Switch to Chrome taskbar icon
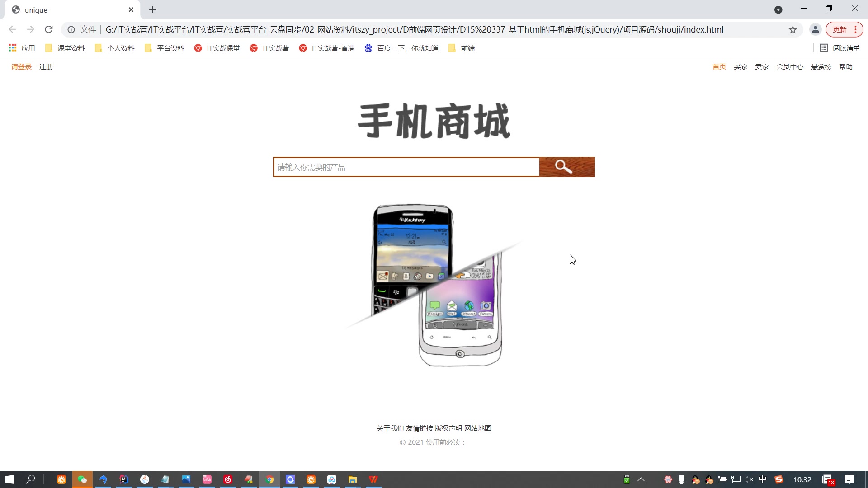This screenshot has width=868, height=488. (x=269, y=479)
